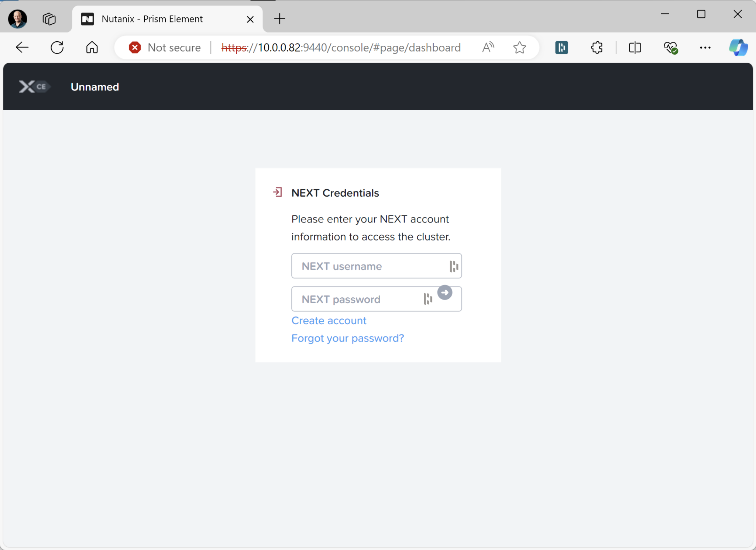The height and width of the screenshot is (550, 756).
Task: Click the Create account link
Action: coord(329,320)
